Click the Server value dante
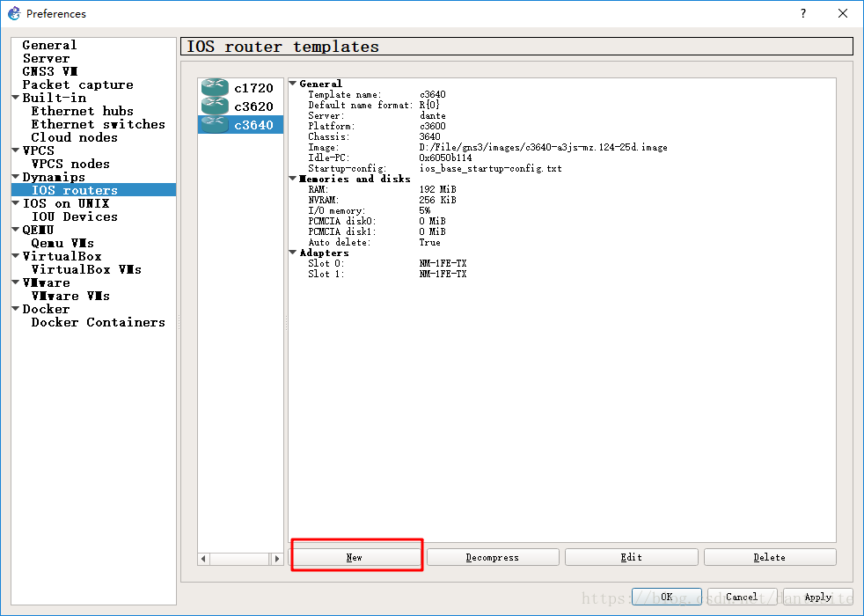864x616 pixels. 433,115
